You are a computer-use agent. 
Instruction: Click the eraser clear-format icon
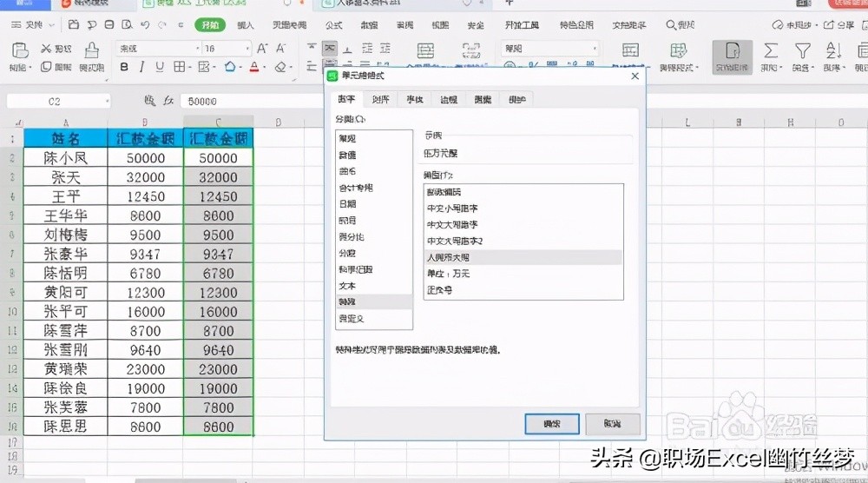[280, 67]
